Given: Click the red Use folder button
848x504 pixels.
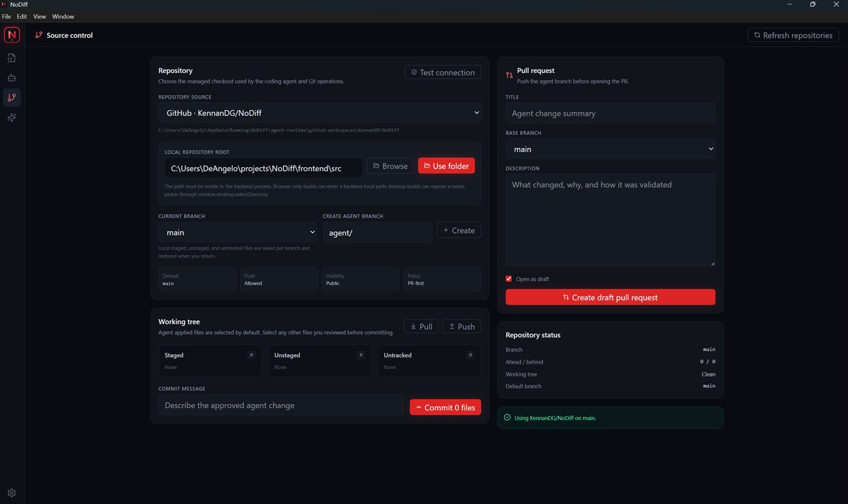Looking at the screenshot, I should (446, 166).
